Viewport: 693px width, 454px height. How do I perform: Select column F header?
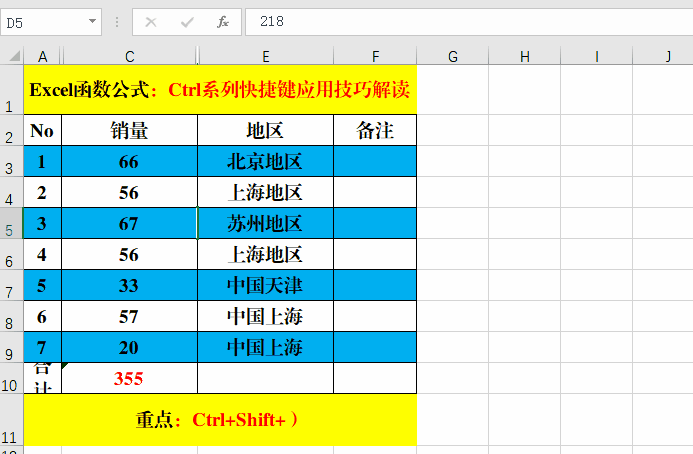pos(375,57)
